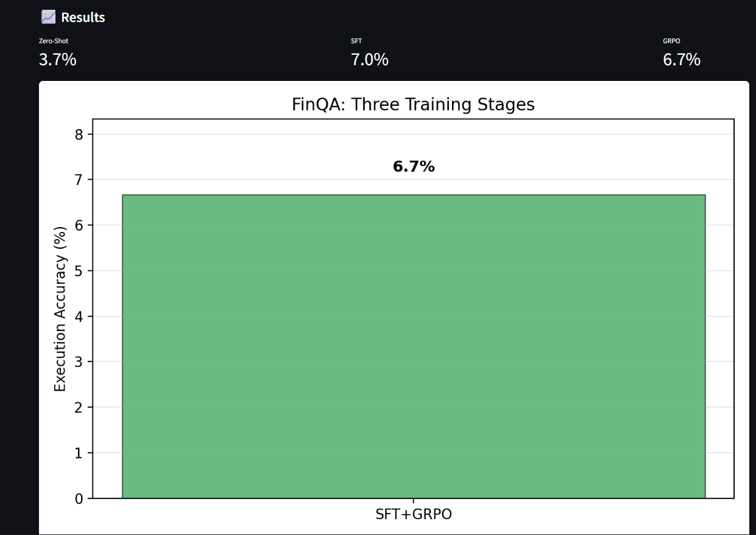Click the chart emoji icon beside Results
The height and width of the screenshot is (535, 756).
[x=48, y=17]
